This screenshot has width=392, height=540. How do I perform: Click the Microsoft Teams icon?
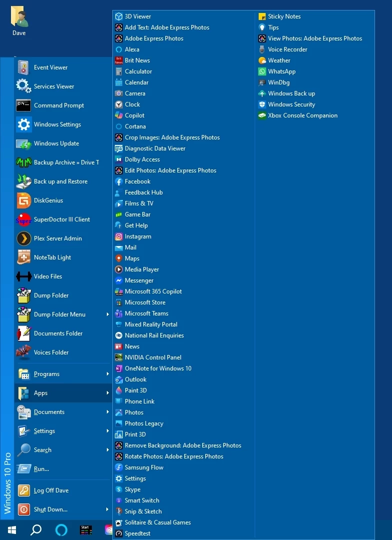pos(119,313)
